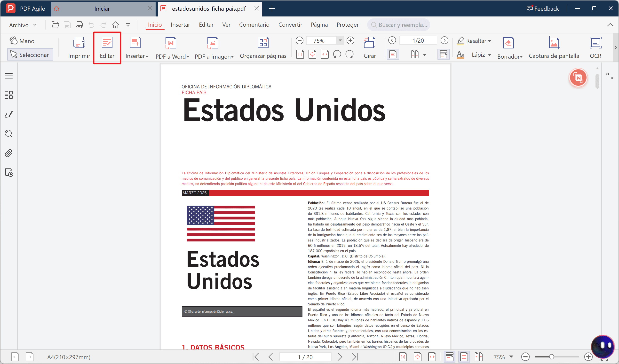
Task: Click the Buscar y reemplazar search field
Action: [398, 25]
